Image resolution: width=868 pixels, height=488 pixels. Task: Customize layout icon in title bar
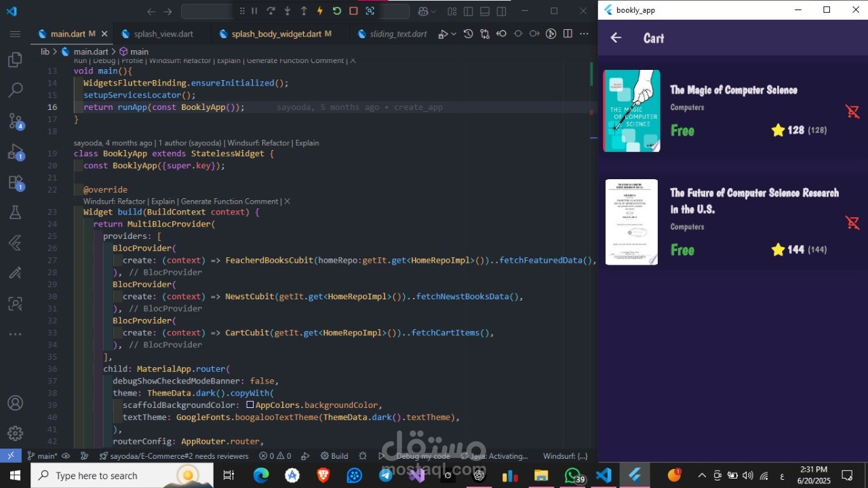452,12
